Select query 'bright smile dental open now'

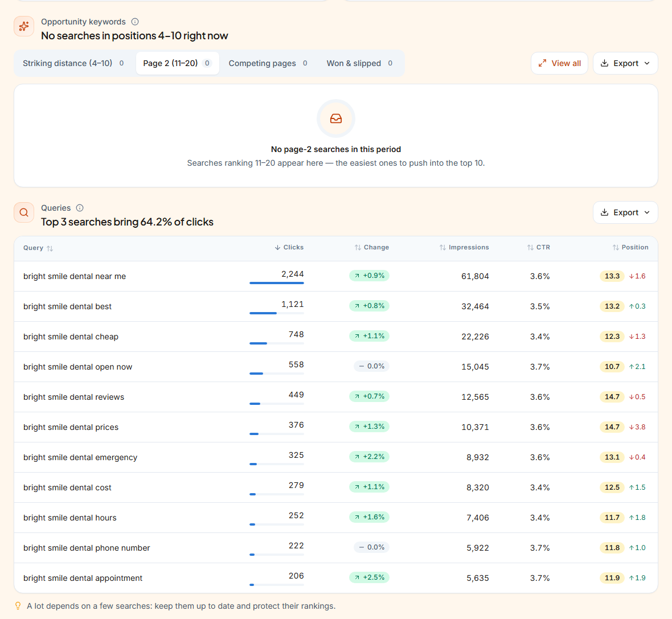pos(77,367)
